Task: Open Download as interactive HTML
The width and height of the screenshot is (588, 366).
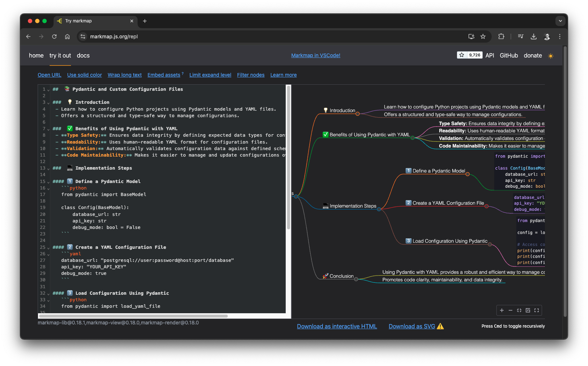Action: coord(337,326)
